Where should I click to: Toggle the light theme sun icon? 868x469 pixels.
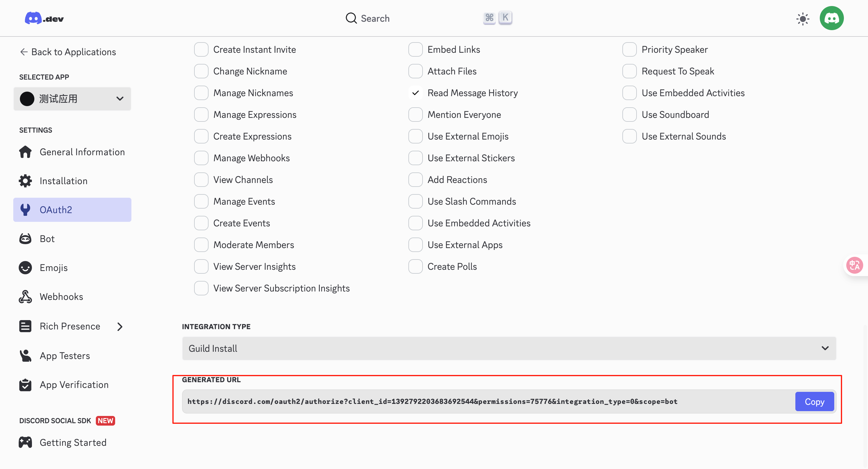click(803, 18)
